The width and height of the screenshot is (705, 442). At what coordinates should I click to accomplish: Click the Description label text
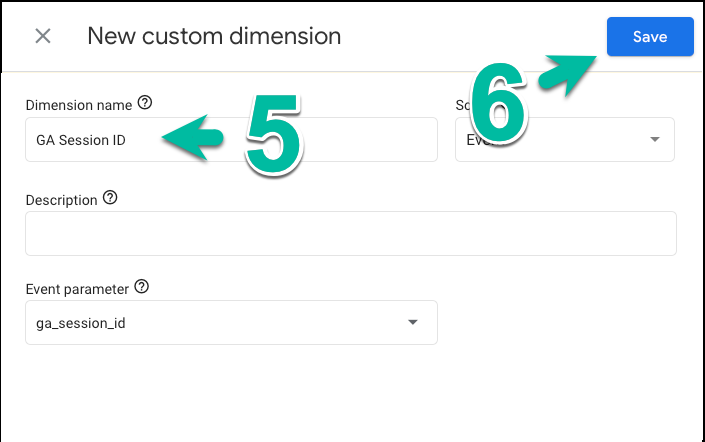tap(62, 200)
